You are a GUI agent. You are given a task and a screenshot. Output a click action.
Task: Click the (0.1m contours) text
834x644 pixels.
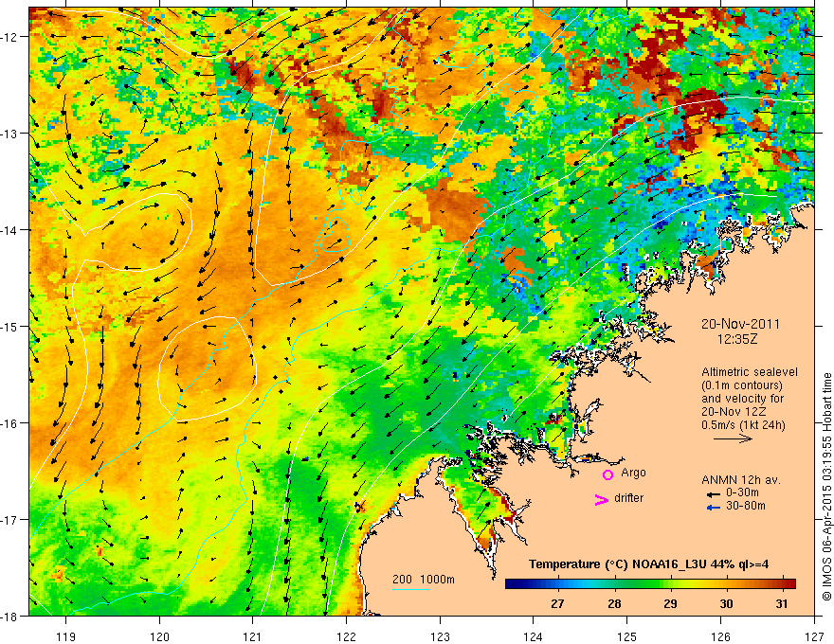742,385
